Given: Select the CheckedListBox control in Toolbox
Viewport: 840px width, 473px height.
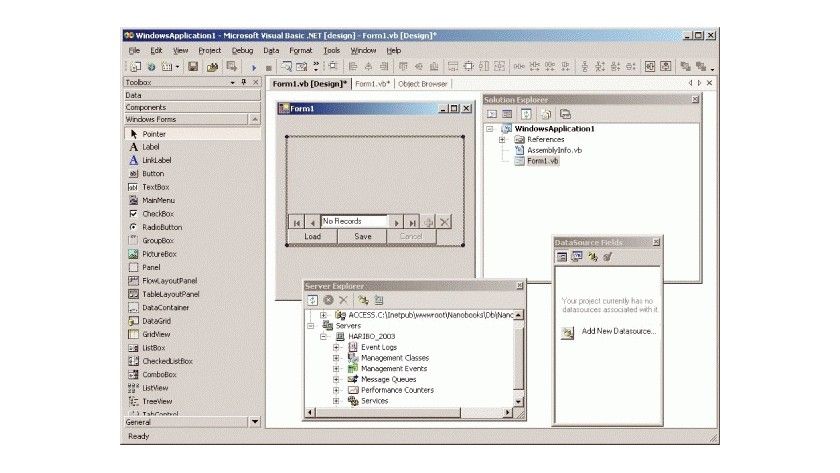Looking at the screenshot, I should pos(166,361).
